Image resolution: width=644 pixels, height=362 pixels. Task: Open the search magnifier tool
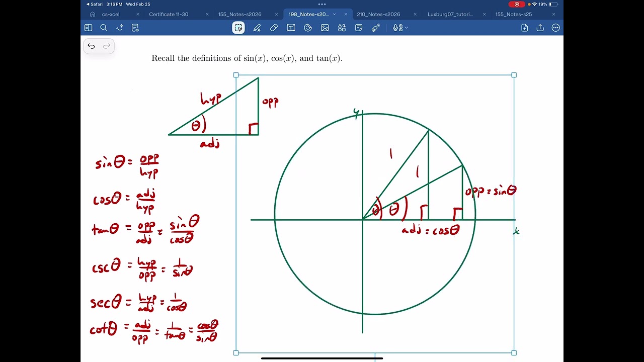pos(104,28)
